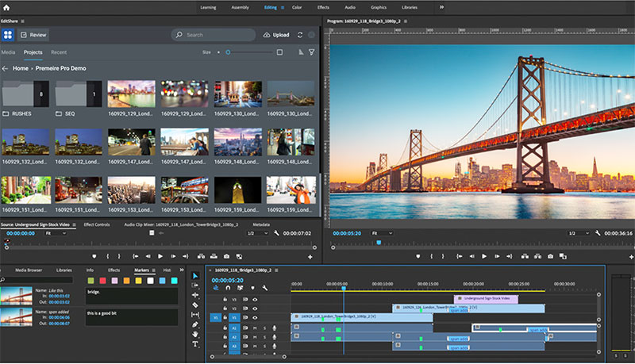Viewport: 635px width, 364px height.
Task: Select the Hand tool
Action: (x=195, y=334)
